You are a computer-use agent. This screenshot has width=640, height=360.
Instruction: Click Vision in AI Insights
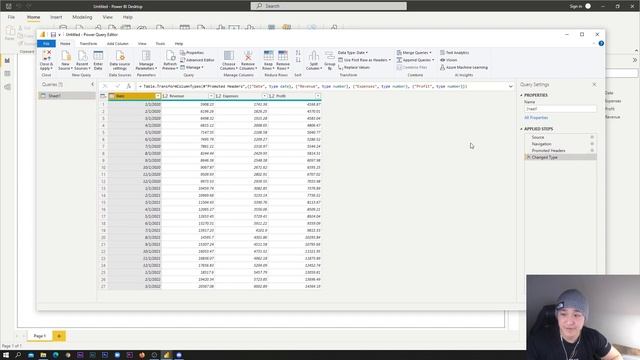pos(449,60)
